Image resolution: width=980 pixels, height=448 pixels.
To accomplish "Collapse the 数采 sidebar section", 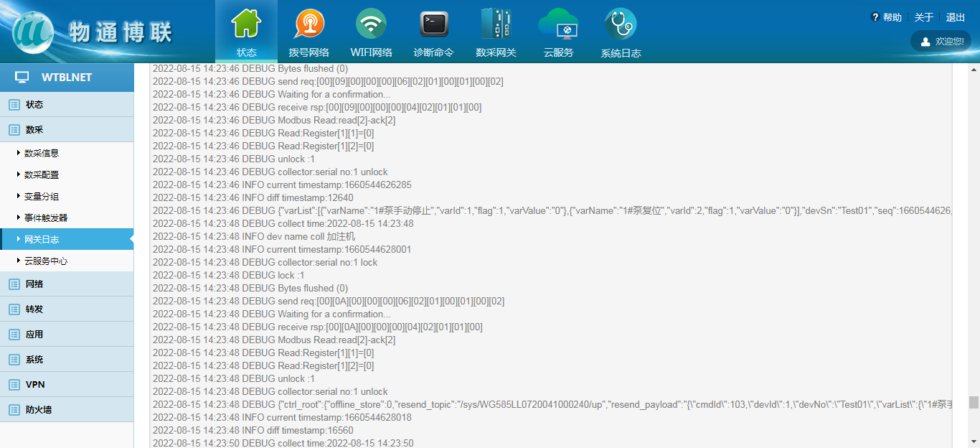I will pyautogui.click(x=34, y=130).
